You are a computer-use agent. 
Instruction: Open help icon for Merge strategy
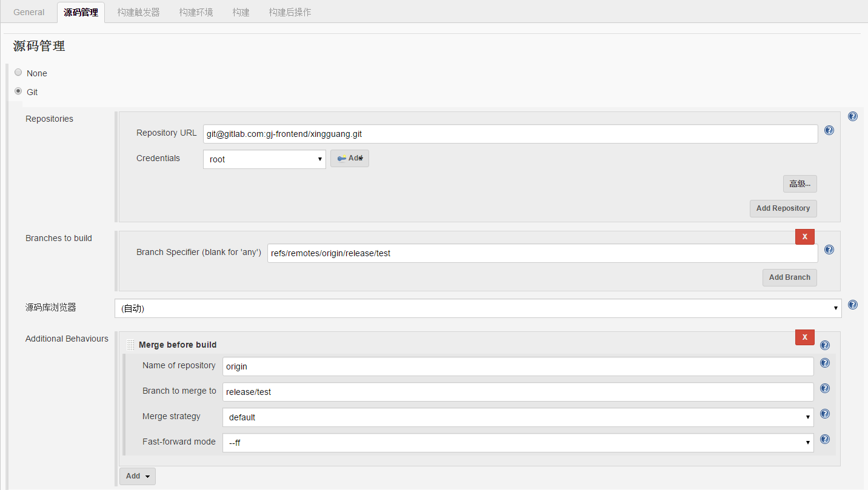coord(824,414)
